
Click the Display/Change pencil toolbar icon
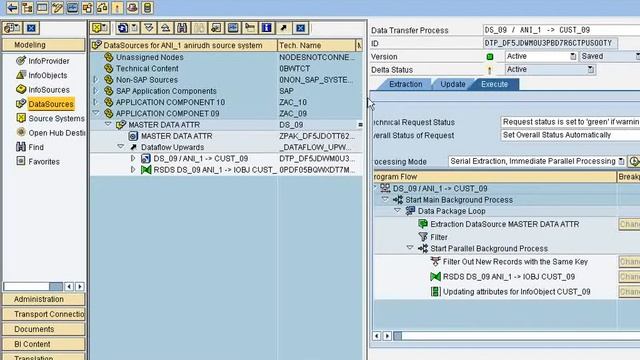coord(57,7)
